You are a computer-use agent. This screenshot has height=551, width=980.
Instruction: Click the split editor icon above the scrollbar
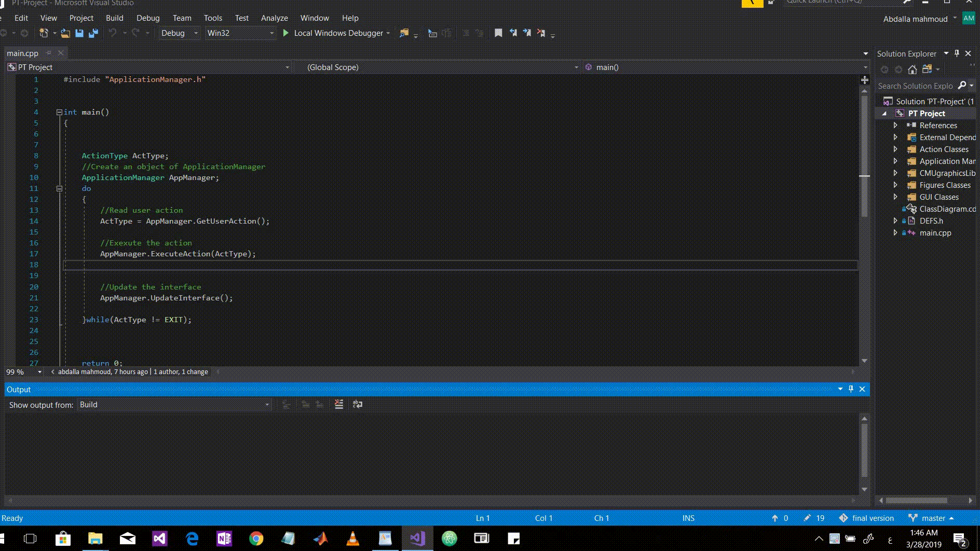tap(864, 80)
